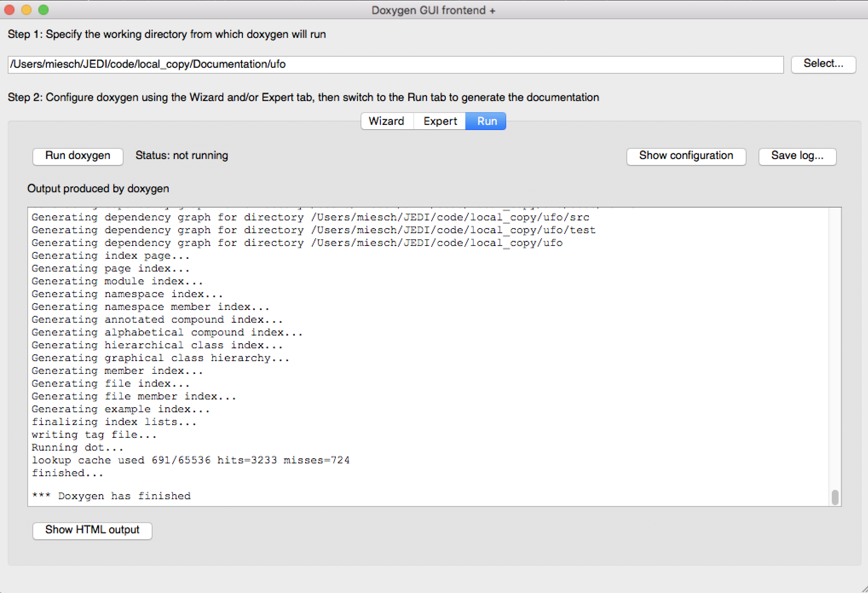The height and width of the screenshot is (593, 868).
Task: Click the "Generating file member index..." log line
Action: pos(134,396)
